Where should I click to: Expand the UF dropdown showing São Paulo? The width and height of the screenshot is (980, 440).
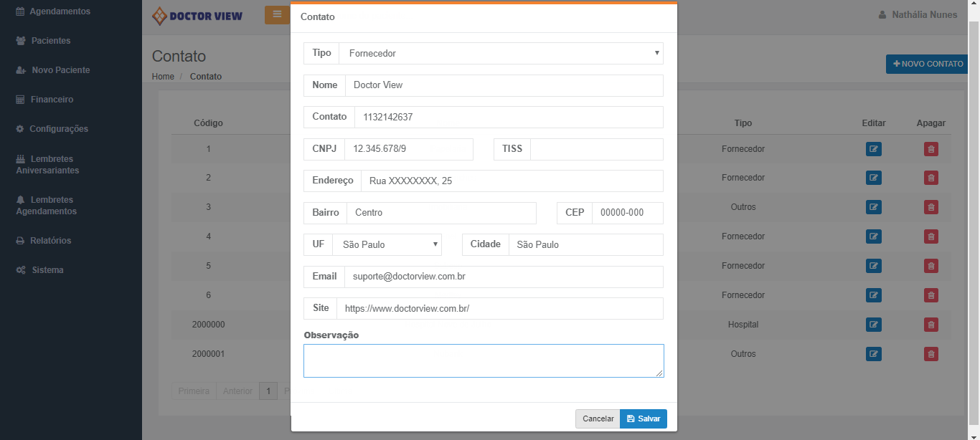coord(386,244)
